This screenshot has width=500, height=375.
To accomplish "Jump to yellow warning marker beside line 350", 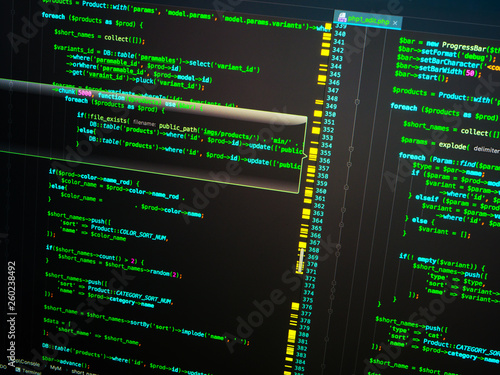I will point(318,114).
